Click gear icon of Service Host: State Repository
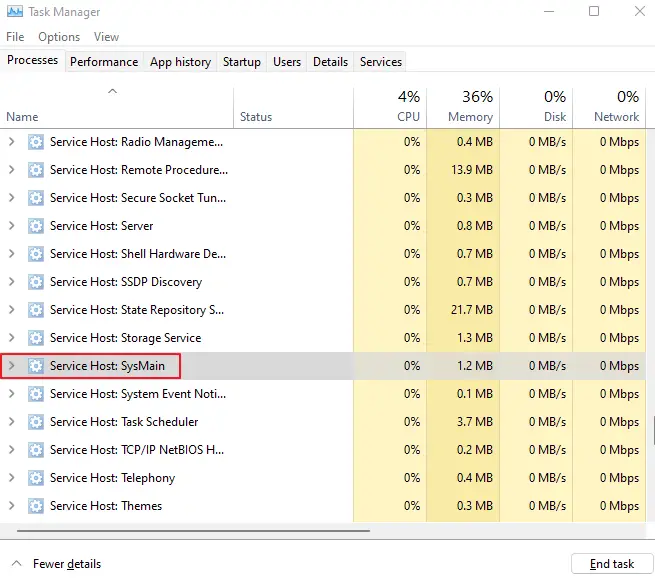Viewport: 655px width, 579px height. click(x=36, y=310)
